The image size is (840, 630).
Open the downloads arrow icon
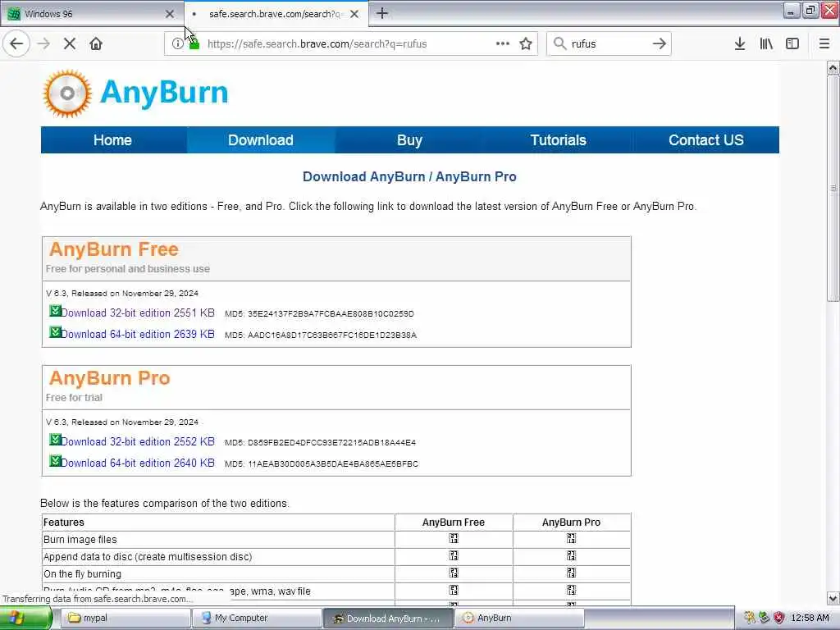point(740,43)
